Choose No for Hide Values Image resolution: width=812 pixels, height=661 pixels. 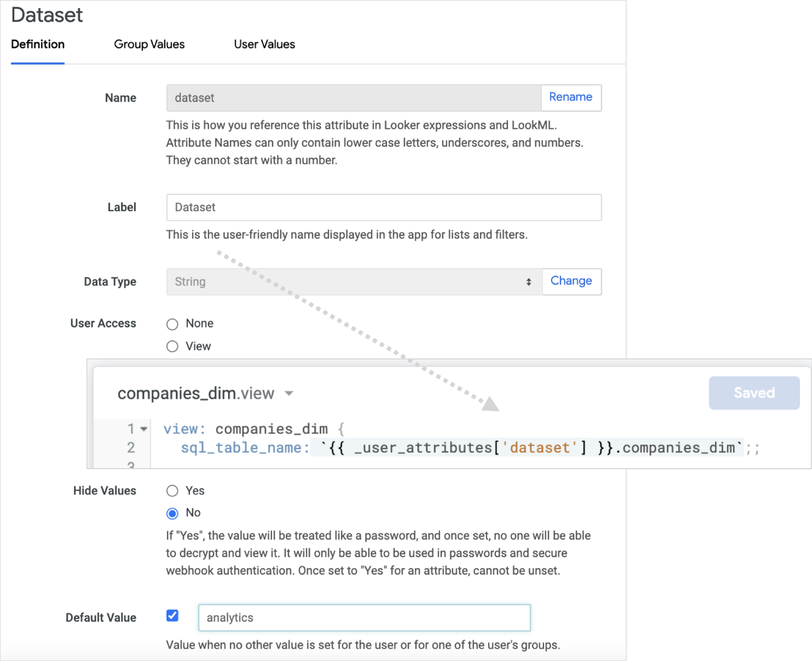pos(173,513)
